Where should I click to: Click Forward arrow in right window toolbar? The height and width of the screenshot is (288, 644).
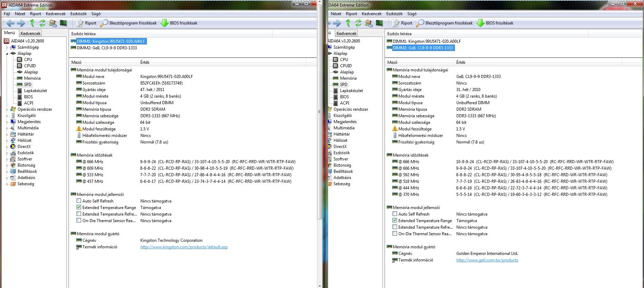pos(337,23)
